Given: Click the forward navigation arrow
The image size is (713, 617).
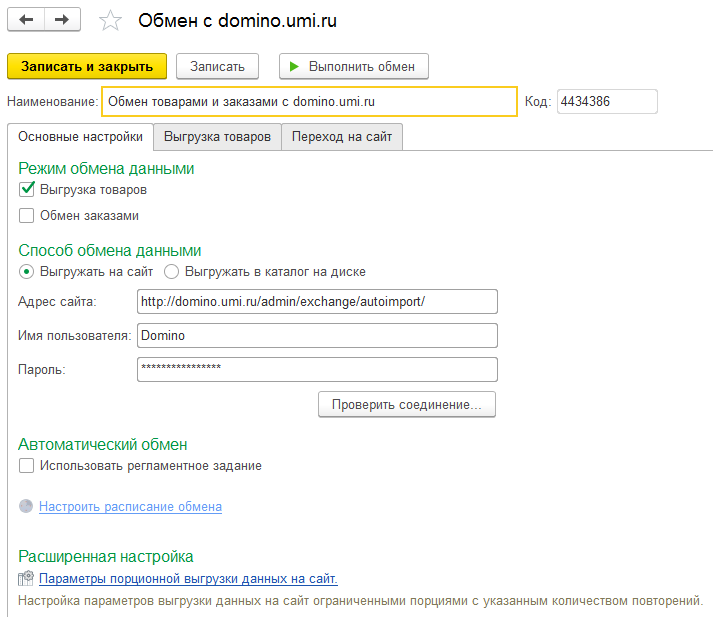Looking at the screenshot, I should 62,20.
